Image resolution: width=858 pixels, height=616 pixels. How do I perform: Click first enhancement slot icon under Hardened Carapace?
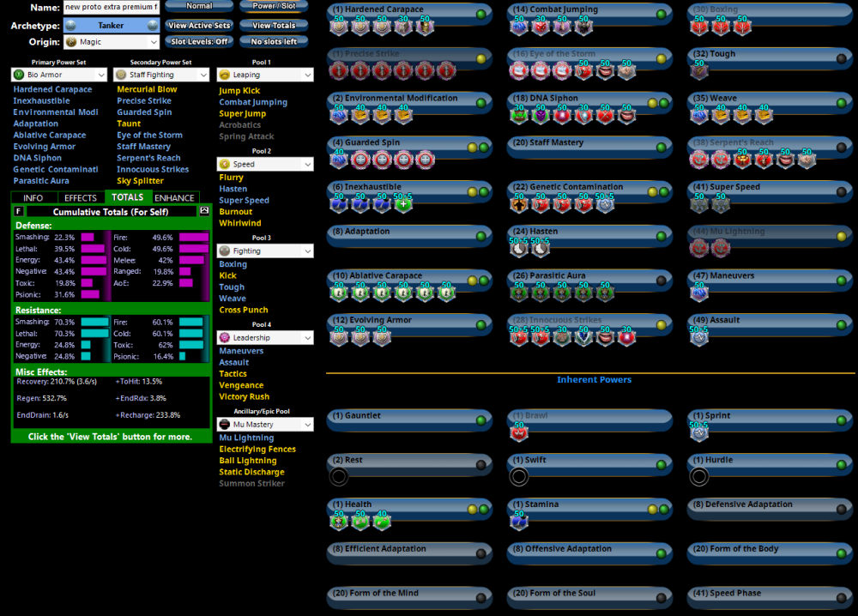(340, 27)
